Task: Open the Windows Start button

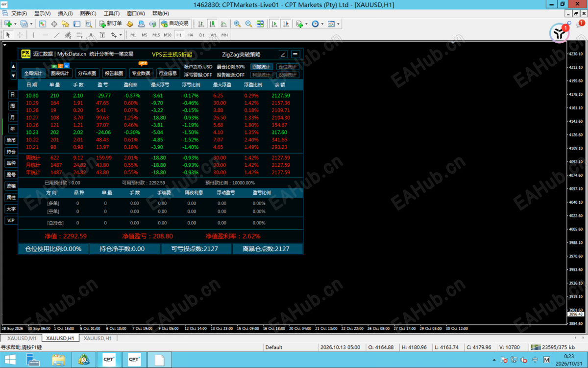Action: click(x=10, y=360)
